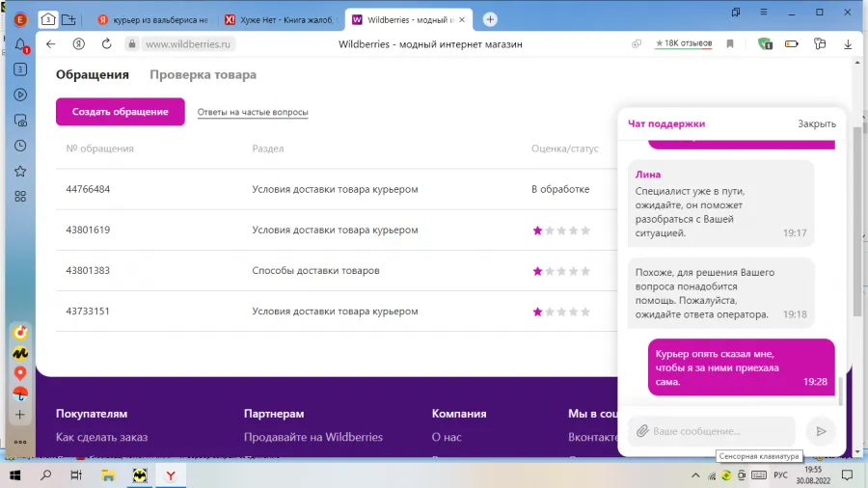Click the Создать обращение button
The image size is (868, 488).
[121, 112]
